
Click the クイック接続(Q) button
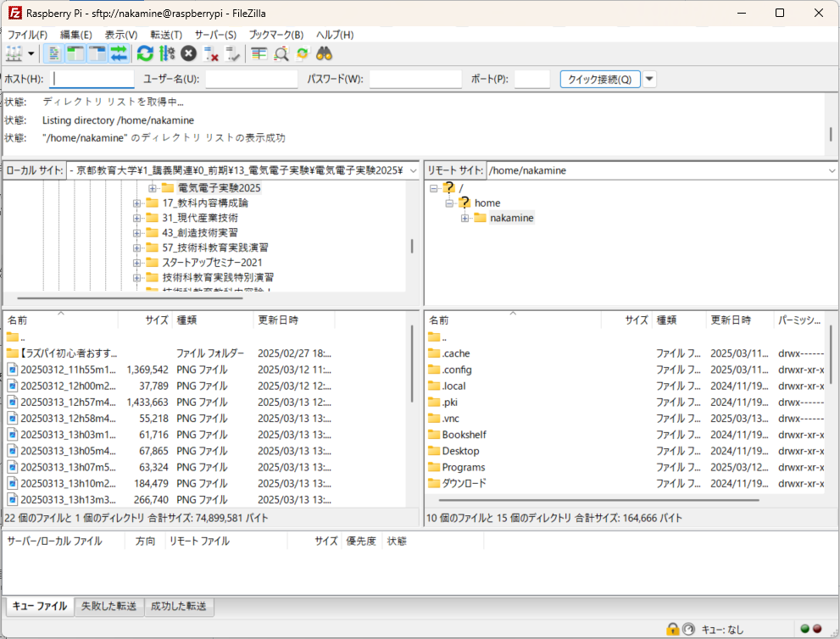(599, 79)
